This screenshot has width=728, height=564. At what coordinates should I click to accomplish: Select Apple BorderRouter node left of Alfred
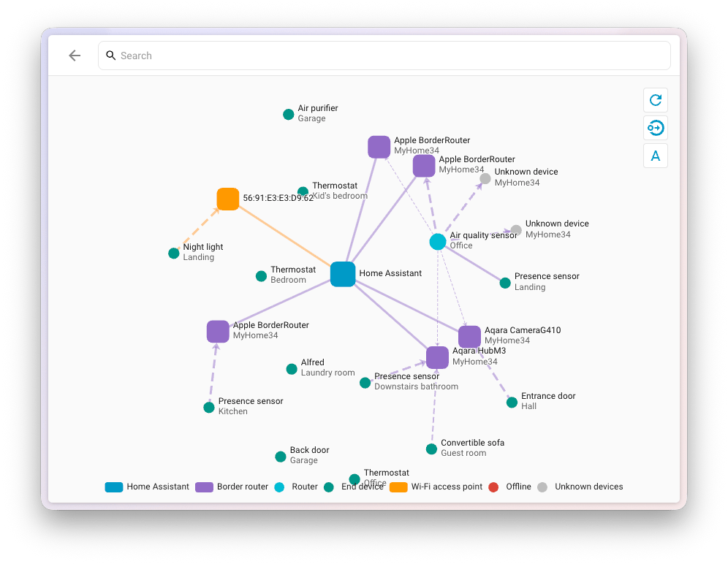(x=218, y=332)
